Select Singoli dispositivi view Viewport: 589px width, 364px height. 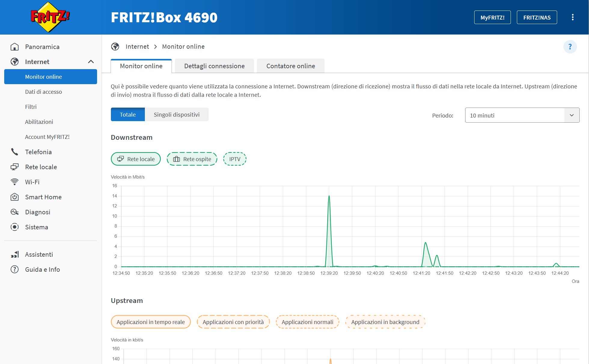pyautogui.click(x=177, y=115)
